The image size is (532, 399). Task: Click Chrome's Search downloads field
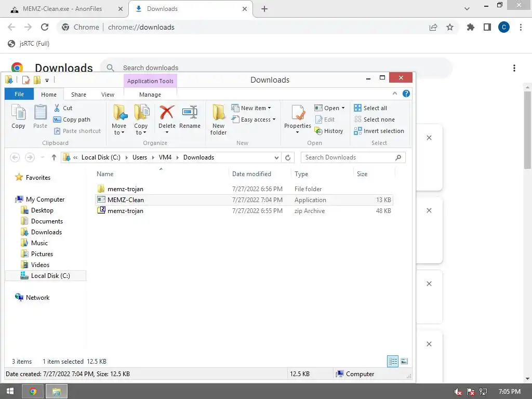pos(276,68)
